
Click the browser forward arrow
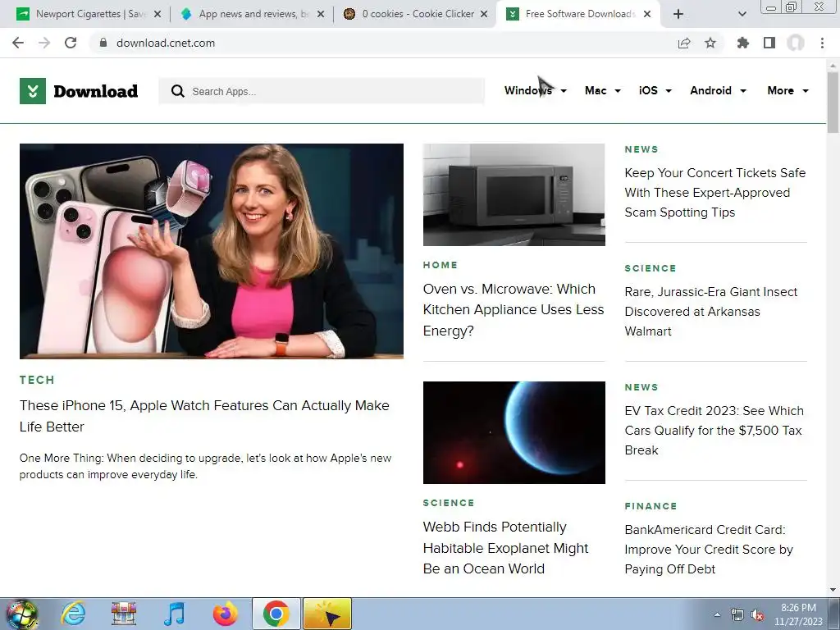point(44,43)
